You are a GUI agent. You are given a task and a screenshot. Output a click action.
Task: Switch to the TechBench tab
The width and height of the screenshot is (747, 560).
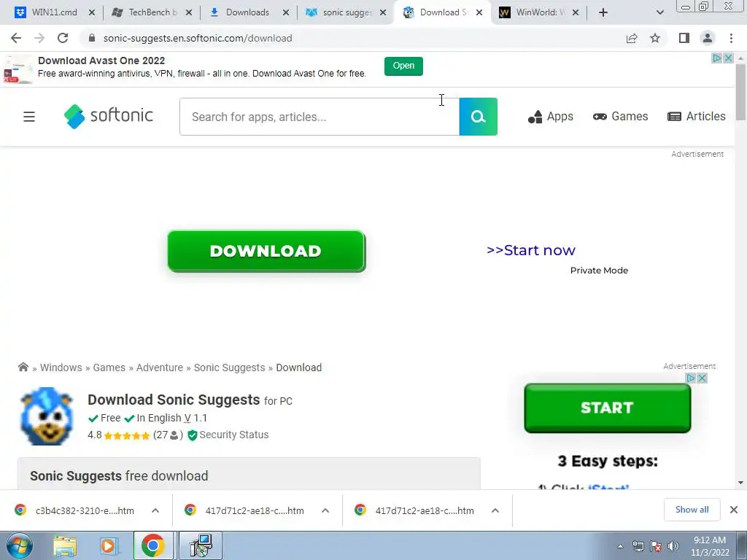[x=152, y=12]
